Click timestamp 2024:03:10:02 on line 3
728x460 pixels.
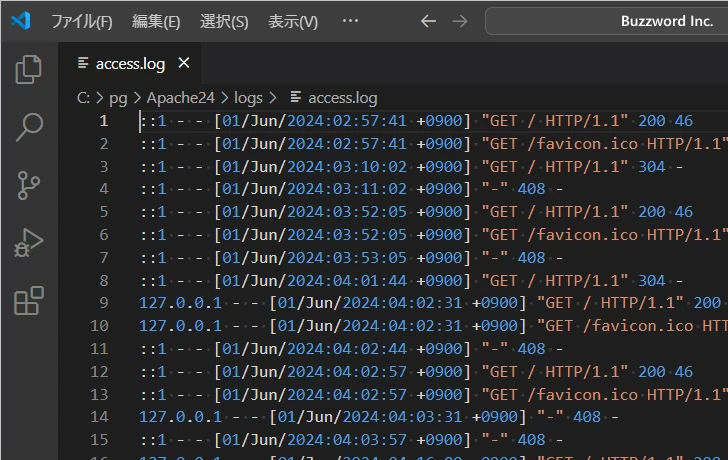tap(347, 167)
